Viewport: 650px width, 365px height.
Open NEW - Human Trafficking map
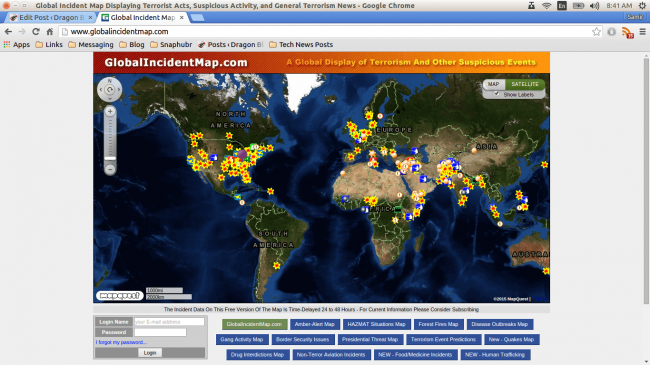pos(495,355)
